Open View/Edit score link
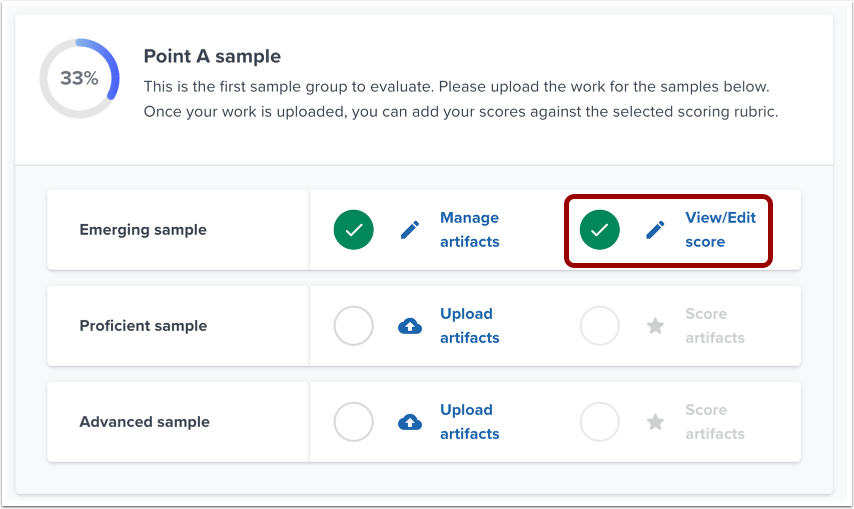The height and width of the screenshot is (509, 854). 719,230
